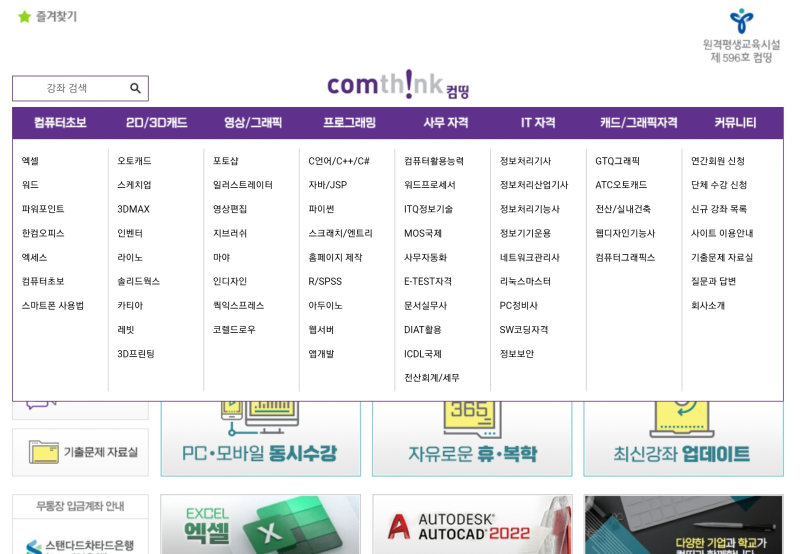Open the EXCEL 엑셀 course thumbnail
Screen dimensions: 800x554
(260, 524)
